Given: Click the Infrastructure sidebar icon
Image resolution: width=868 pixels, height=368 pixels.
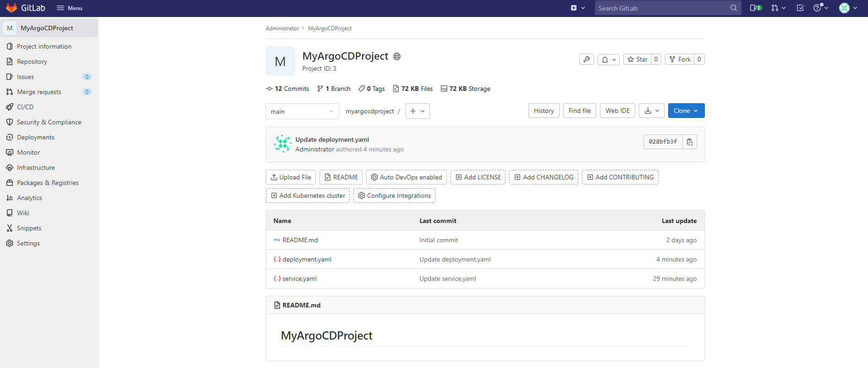Looking at the screenshot, I should [x=10, y=167].
